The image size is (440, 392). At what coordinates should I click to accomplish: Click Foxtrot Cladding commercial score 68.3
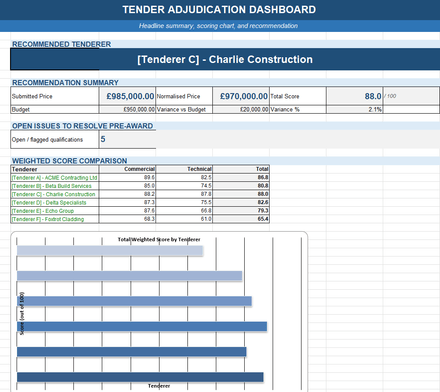(127, 219)
